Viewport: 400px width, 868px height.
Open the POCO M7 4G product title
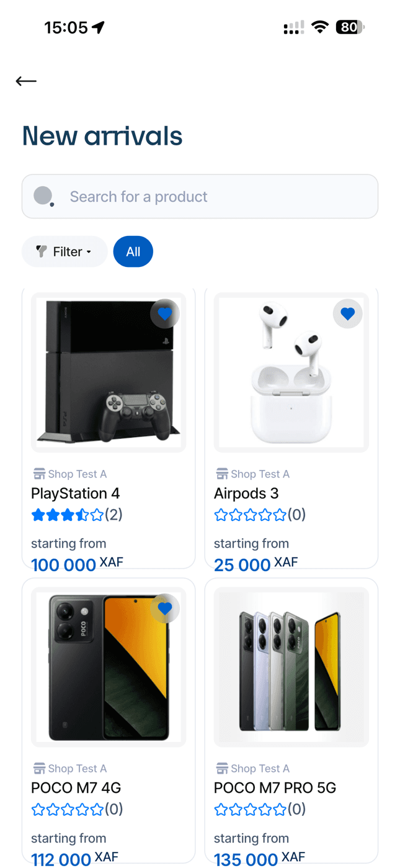76,788
